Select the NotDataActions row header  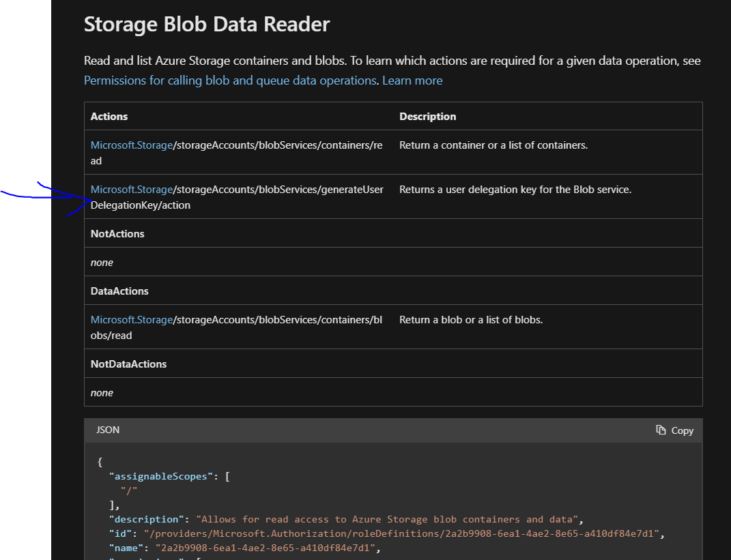[x=128, y=364]
